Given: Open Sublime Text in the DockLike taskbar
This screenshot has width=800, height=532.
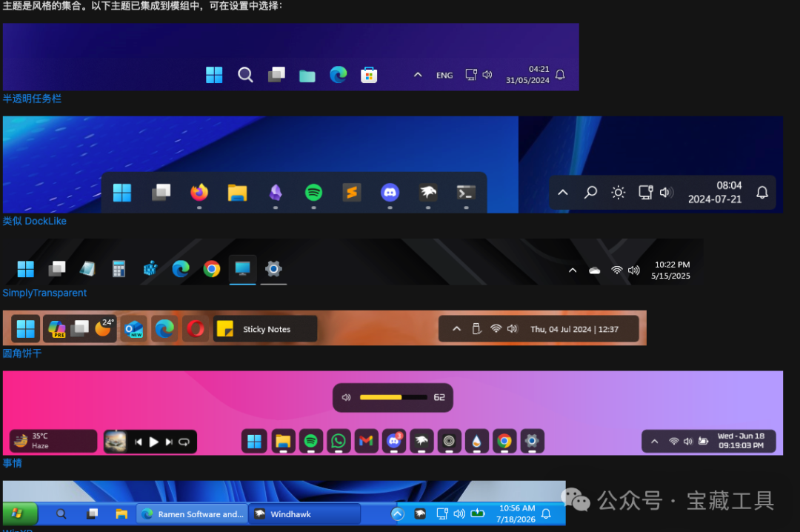Looking at the screenshot, I should 352,193.
